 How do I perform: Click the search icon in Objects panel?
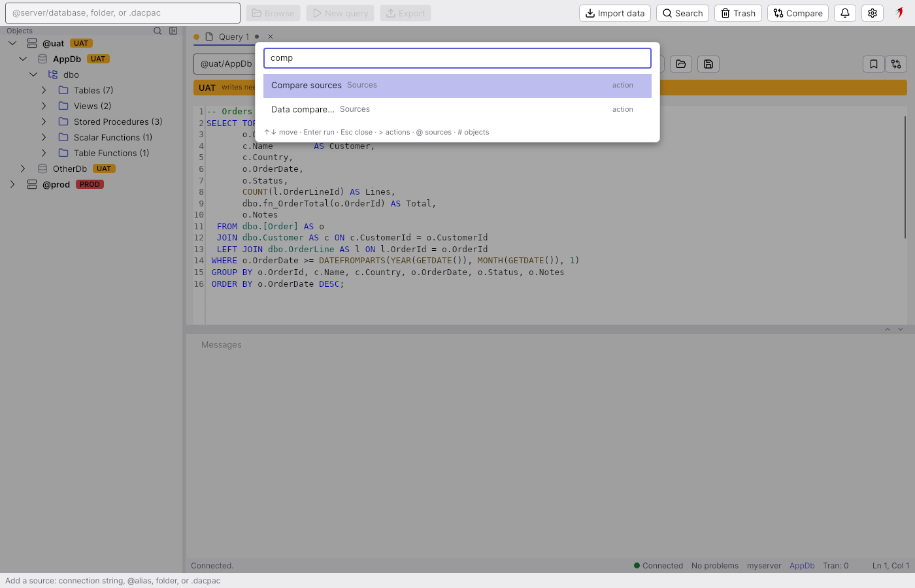click(x=158, y=31)
